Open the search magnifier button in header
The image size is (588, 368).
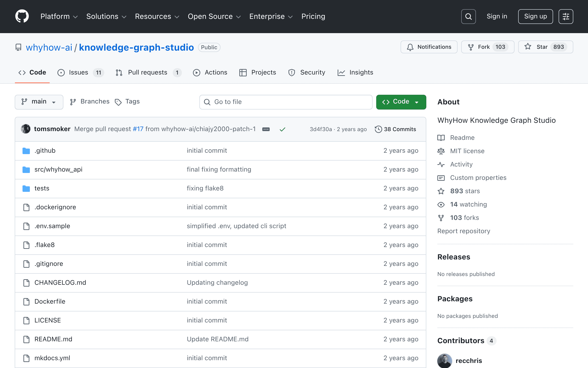468,16
